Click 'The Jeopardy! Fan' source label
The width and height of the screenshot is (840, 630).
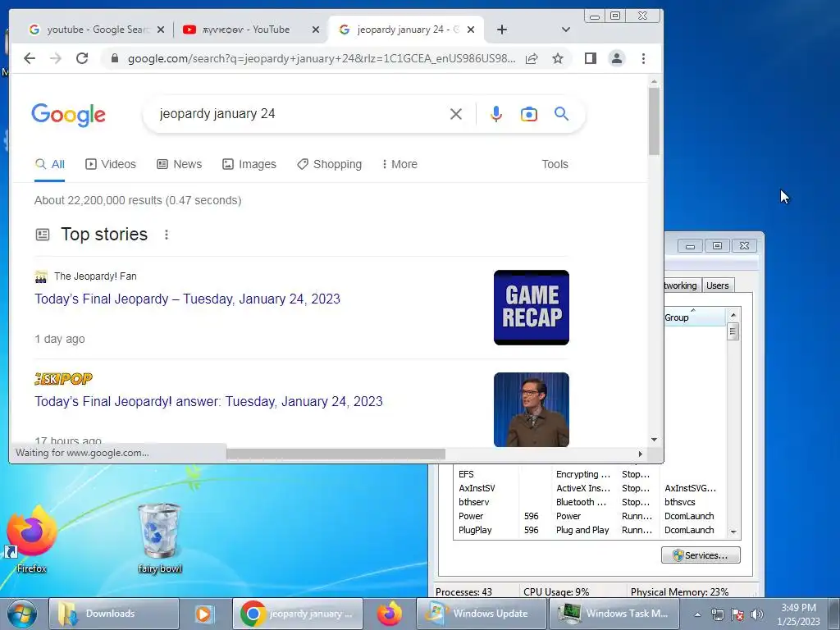[95, 276]
